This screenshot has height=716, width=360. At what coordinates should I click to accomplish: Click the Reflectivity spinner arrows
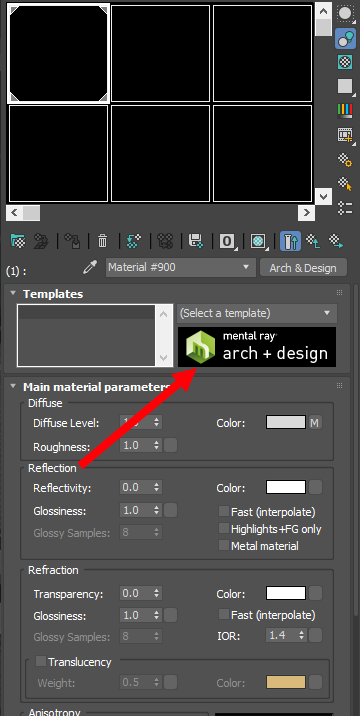[x=157, y=487]
